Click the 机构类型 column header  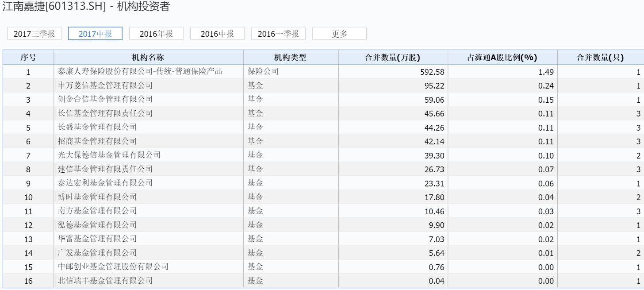291,57
